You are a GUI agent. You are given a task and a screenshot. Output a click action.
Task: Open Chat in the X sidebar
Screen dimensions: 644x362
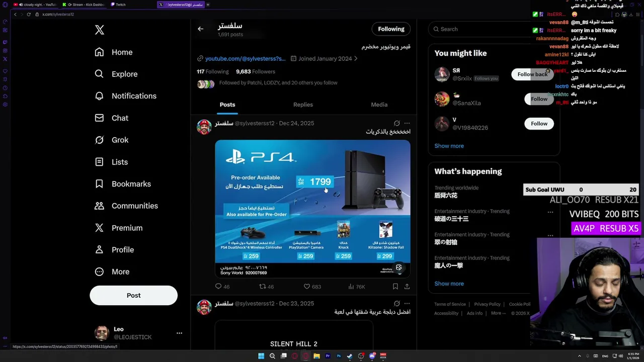112,118
